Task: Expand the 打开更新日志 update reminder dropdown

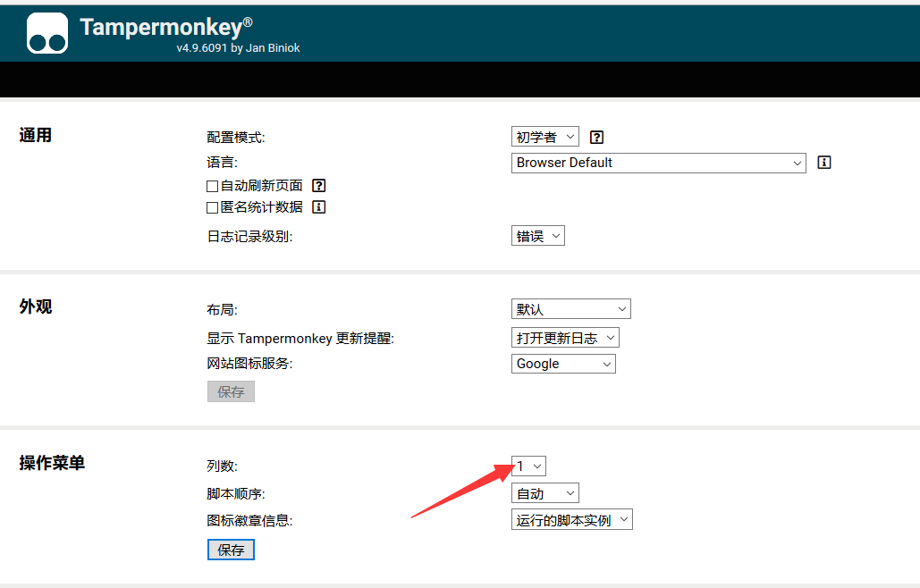Action: click(x=565, y=338)
